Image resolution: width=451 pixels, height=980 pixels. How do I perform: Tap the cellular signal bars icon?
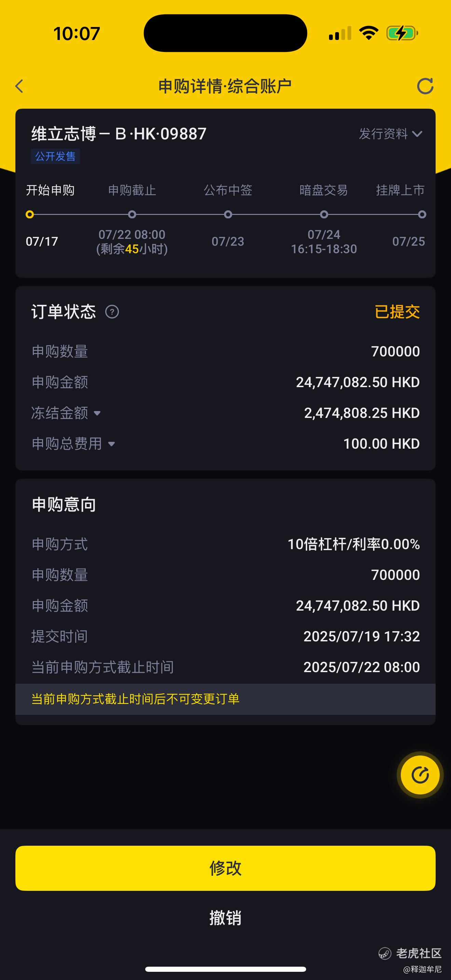[x=340, y=33]
